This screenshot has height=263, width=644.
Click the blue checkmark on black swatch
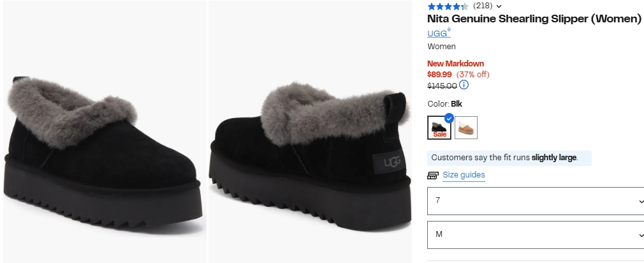(449, 118)
